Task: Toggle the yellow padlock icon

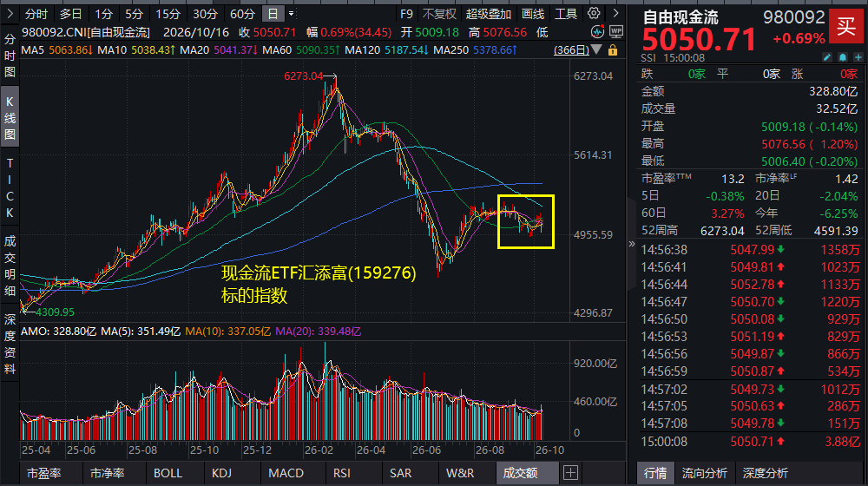Action: point(613,50)
